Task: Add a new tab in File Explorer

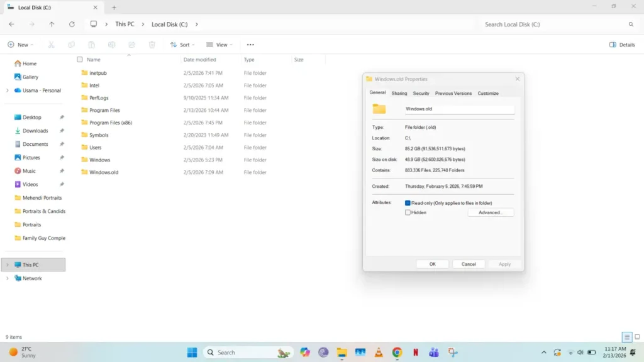Action: 114,8
